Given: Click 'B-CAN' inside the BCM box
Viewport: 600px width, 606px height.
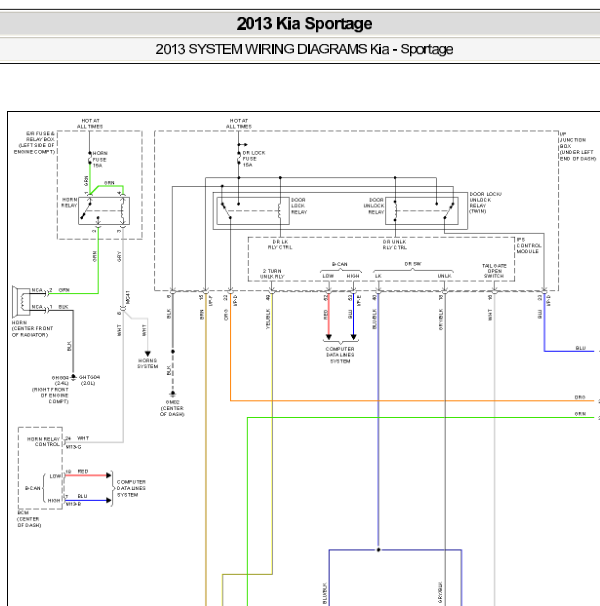Looking at the screenshot, I should 33,489.
